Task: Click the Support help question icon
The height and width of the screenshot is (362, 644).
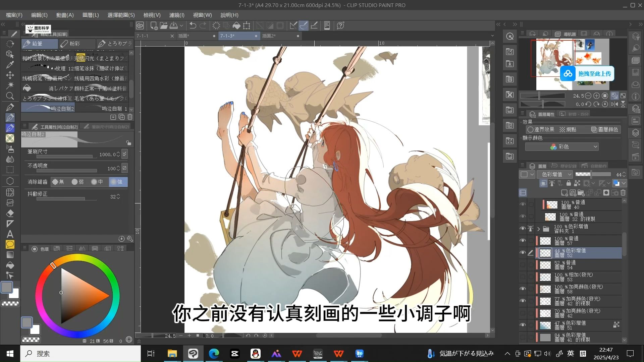Action: [x=340, y=25]
